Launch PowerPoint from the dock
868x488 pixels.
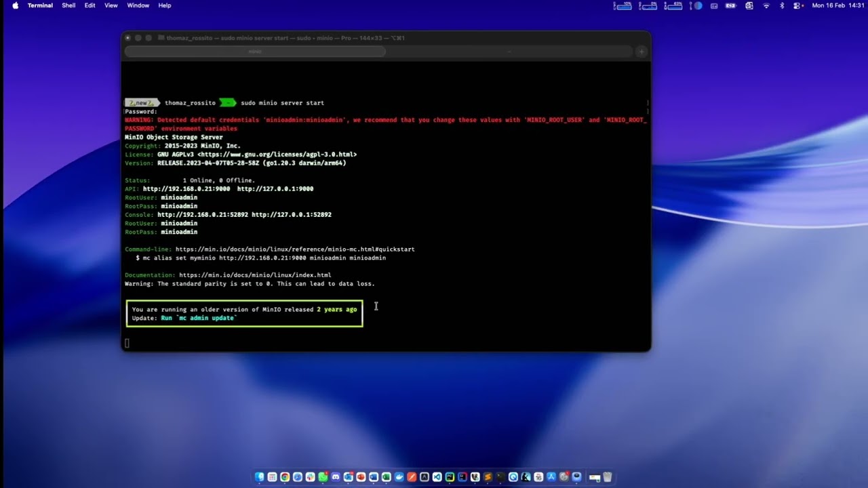click(361, 477)
